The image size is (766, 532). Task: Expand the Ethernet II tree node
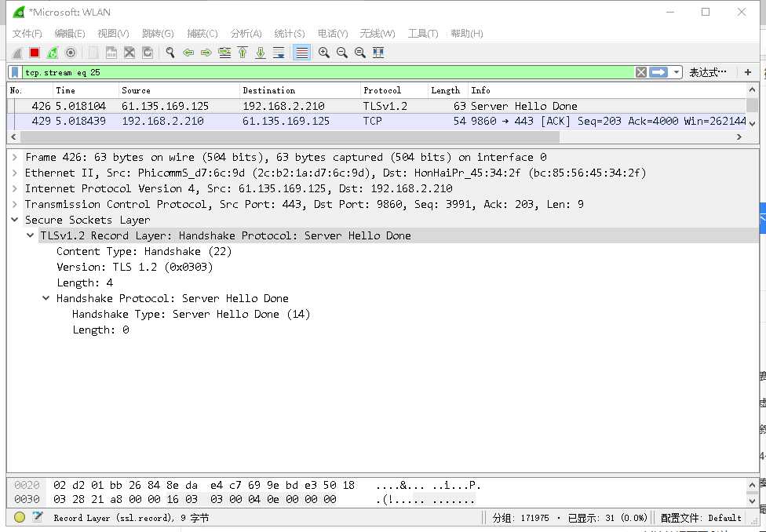pos(15,173)
